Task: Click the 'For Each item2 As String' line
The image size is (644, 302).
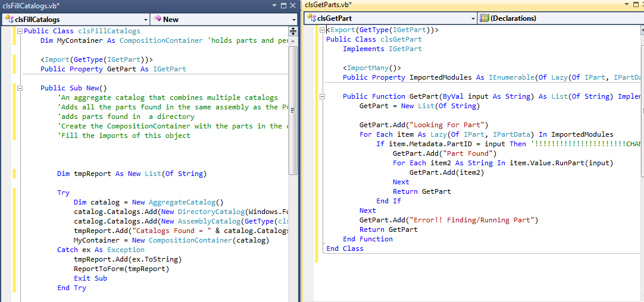Action: click(503, 163)
